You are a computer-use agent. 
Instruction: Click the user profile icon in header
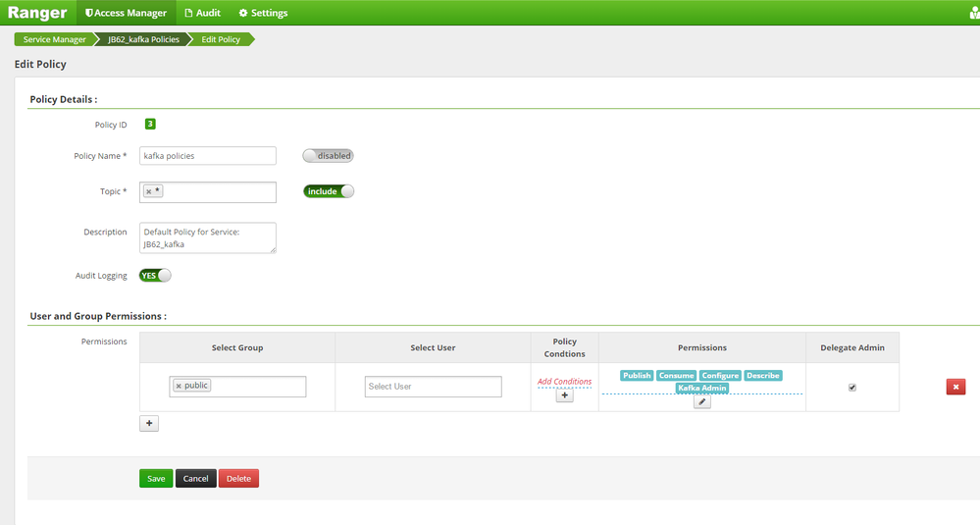[x=975, y=13]
